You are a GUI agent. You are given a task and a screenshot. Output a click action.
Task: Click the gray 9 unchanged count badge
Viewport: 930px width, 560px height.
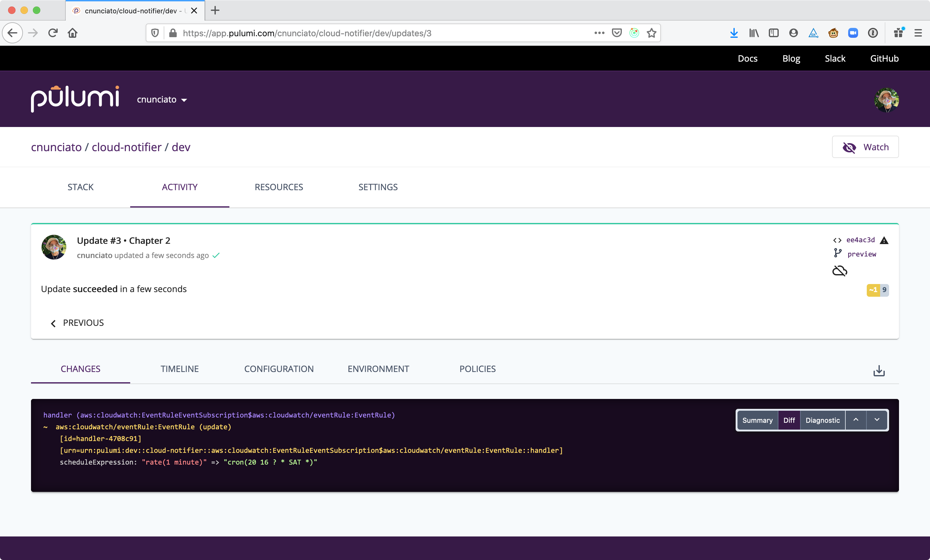coord(884,290)
